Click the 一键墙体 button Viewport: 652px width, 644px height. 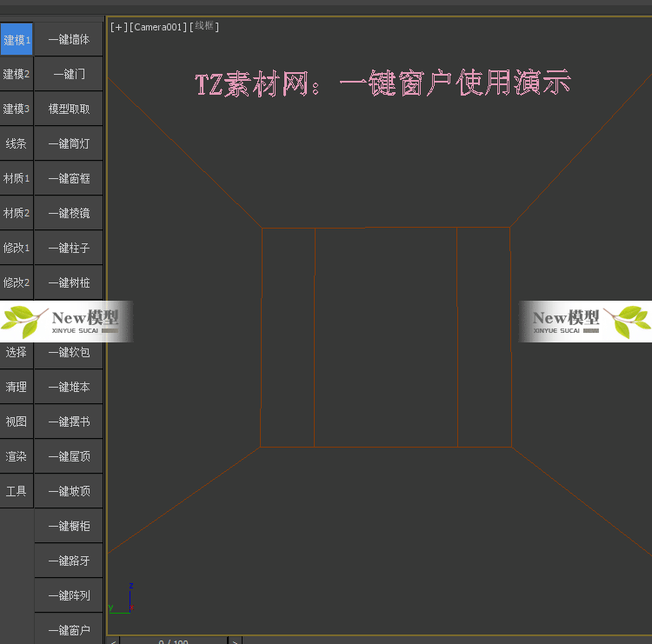[69, 39]
